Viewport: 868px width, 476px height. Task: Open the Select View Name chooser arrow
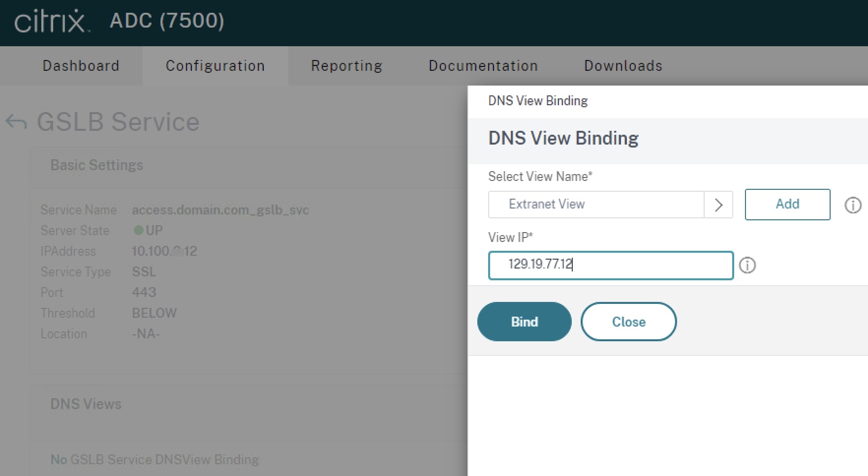(x=719, y=205)
